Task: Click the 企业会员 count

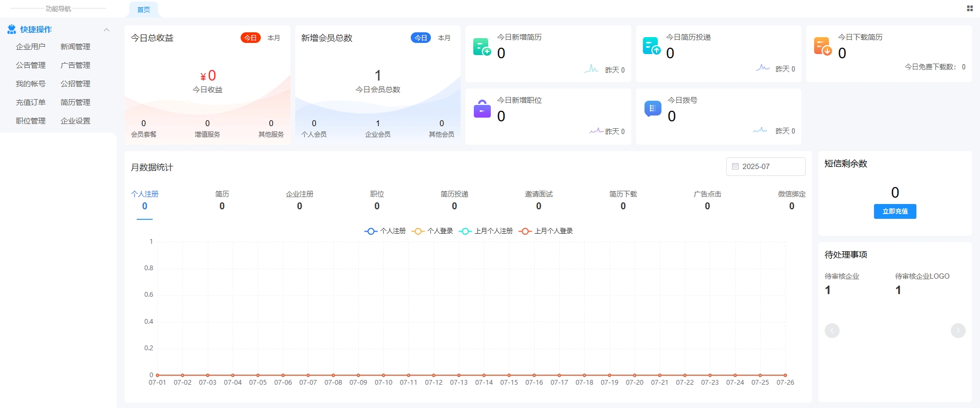Action: 378,123
